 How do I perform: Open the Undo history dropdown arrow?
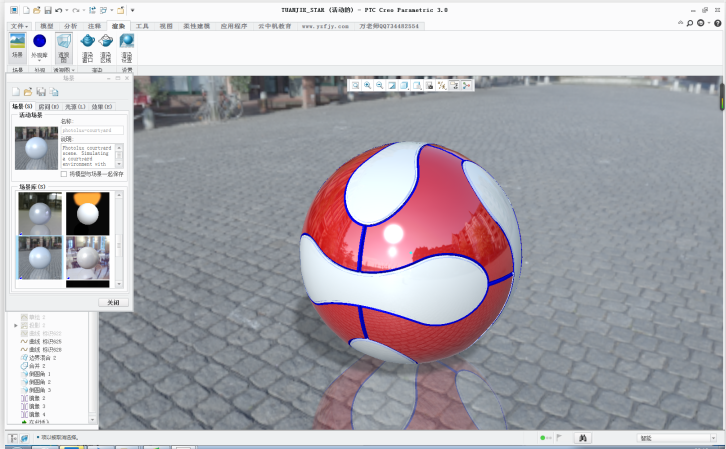67,10
